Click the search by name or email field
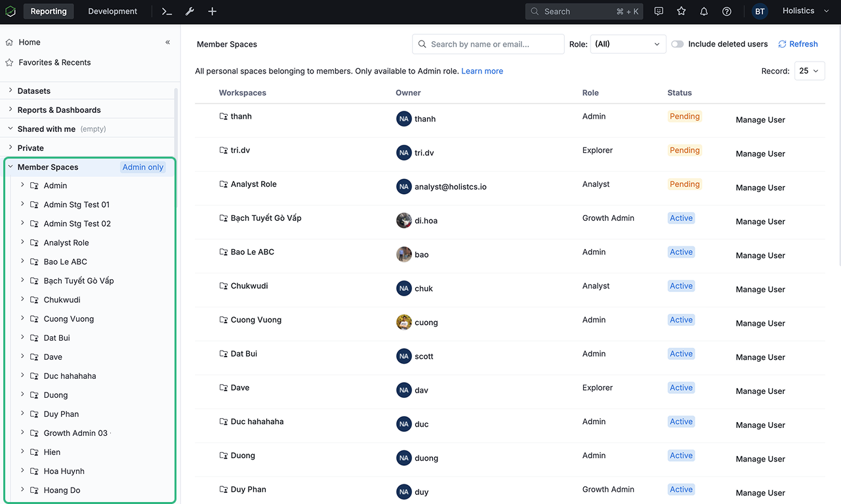Screen dimensions: 841x504 [x=488, y=44]
